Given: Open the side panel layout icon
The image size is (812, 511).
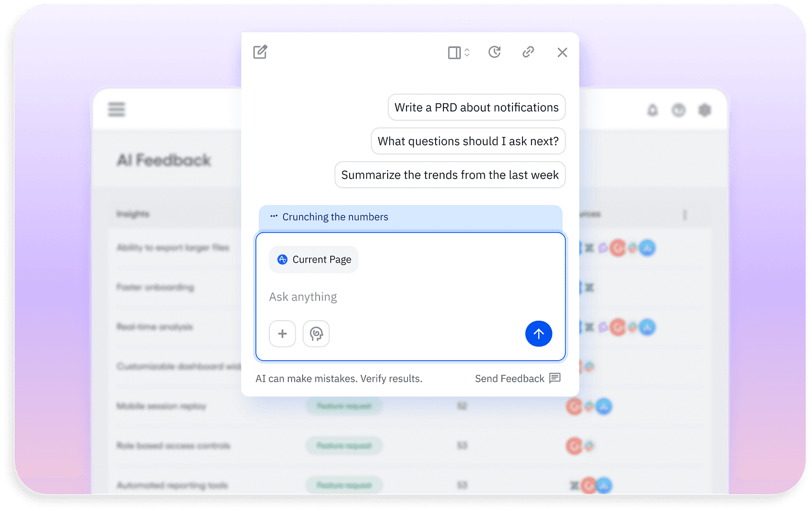Looking at the screenshot, I should [453, 52].
